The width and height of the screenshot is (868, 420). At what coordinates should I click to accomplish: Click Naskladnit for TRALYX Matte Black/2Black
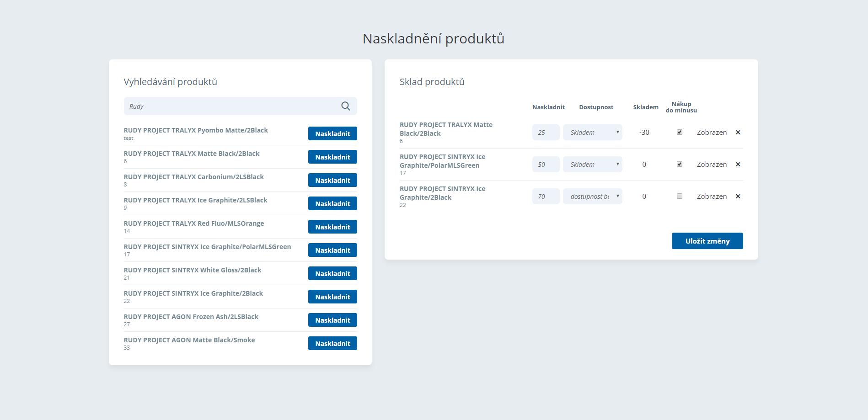click(x=332, y=157)
